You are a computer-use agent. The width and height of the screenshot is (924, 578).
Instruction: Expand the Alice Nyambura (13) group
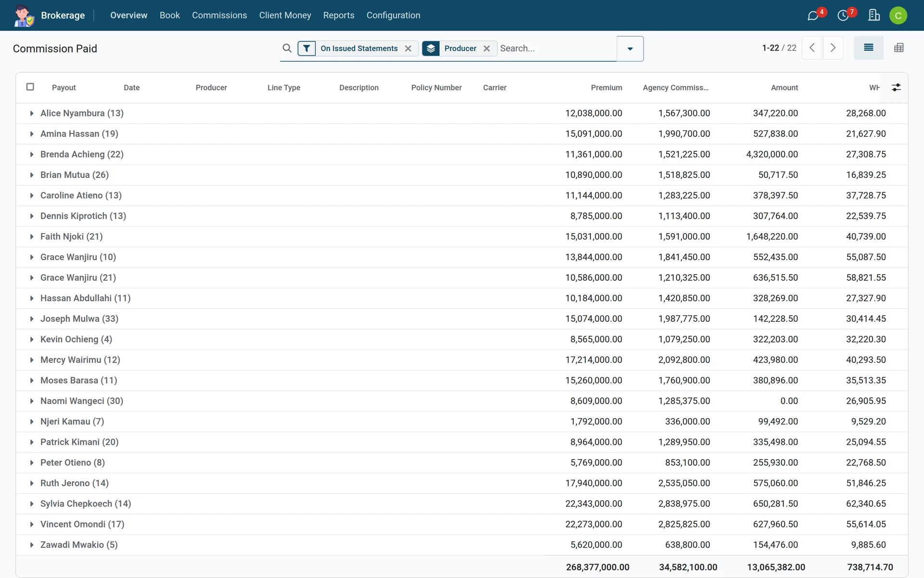[32, 113]
